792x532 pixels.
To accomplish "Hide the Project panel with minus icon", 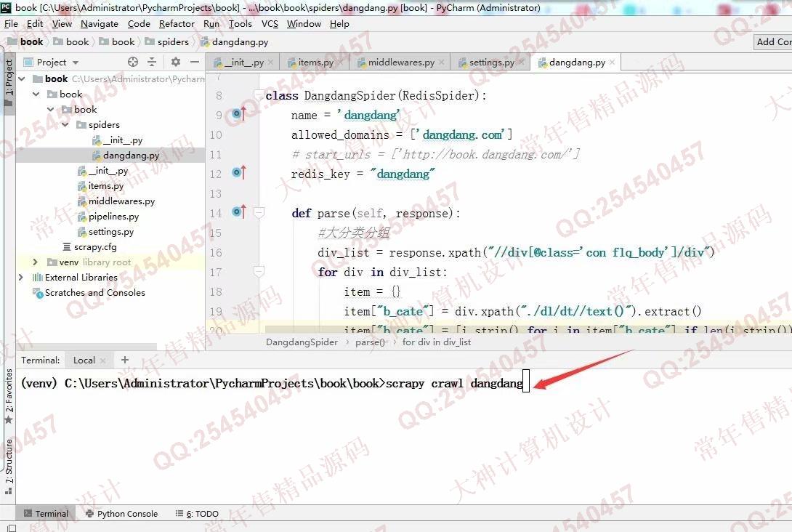I will [x=195, y=62].
